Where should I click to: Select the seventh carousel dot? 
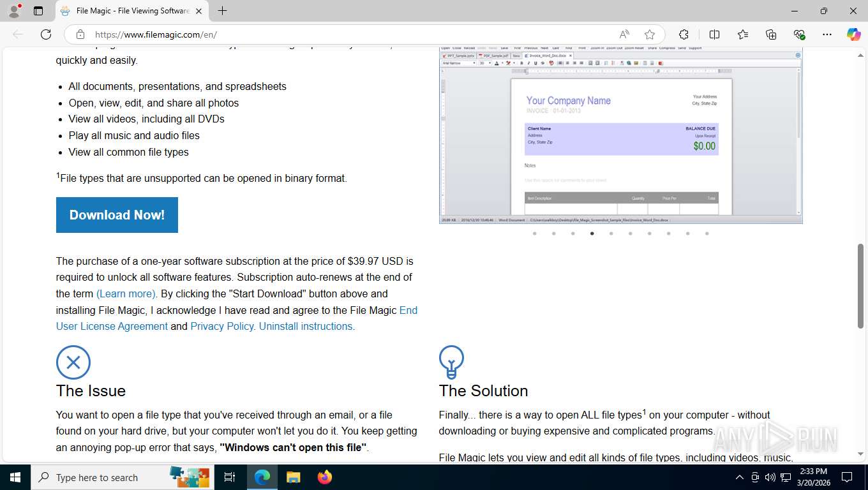click(650, 234)
